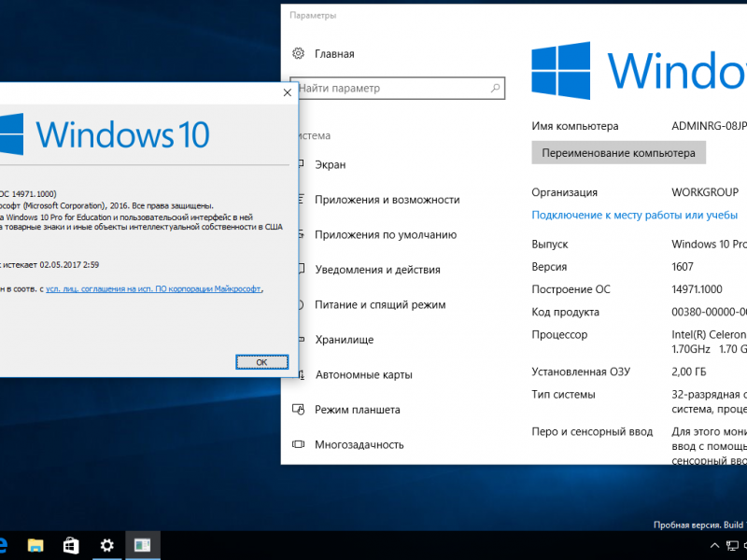Select Автономные карты in the sidebar
The image size is (747, 560).
click(363, 375)
